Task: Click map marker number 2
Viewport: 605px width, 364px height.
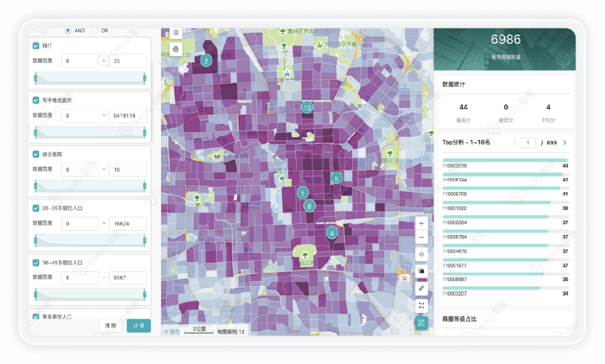Action: pos(206,61)
